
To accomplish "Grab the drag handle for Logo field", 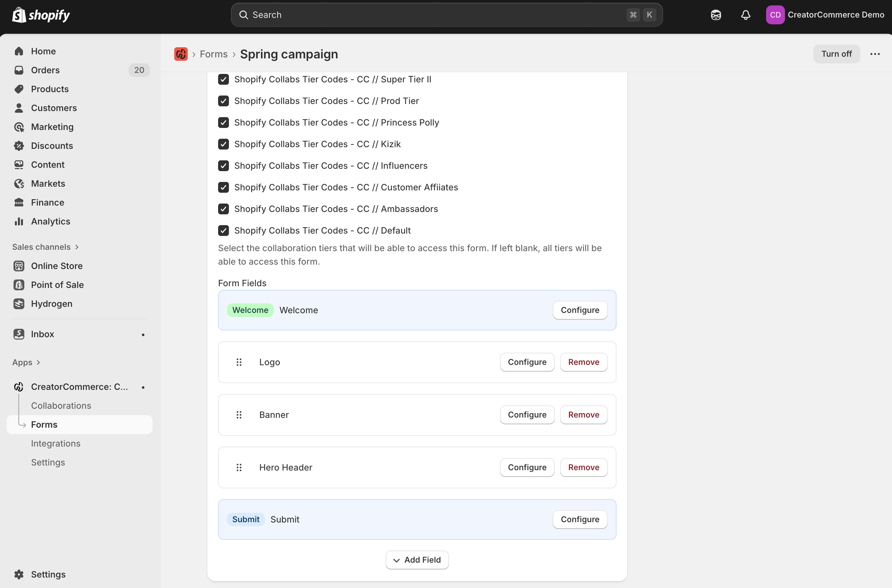I will (x=239, y=362).
